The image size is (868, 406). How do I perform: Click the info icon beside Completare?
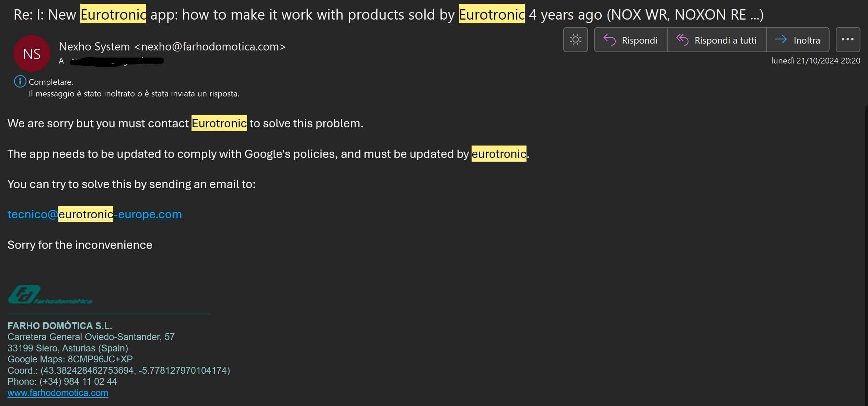[20, 82]
